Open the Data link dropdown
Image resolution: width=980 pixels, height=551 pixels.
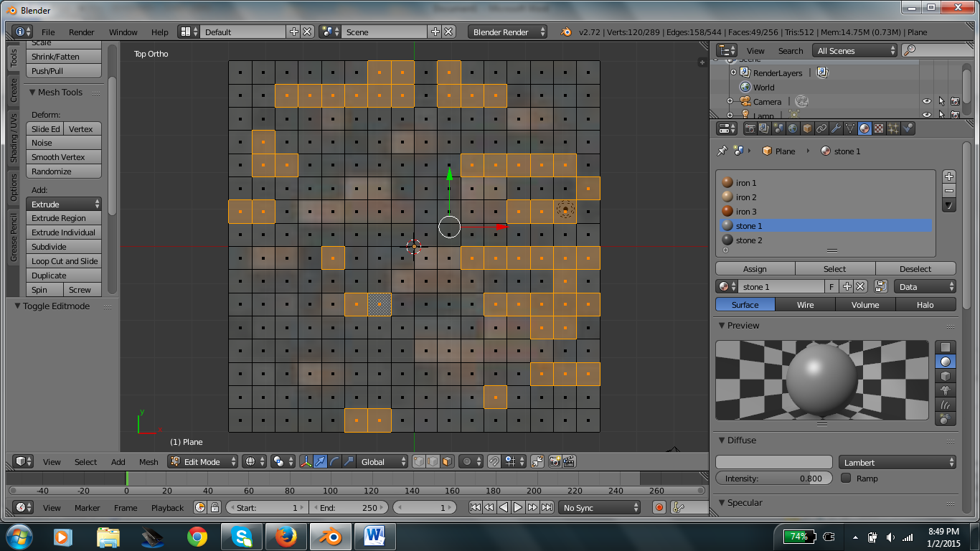(x=925, y=286)
